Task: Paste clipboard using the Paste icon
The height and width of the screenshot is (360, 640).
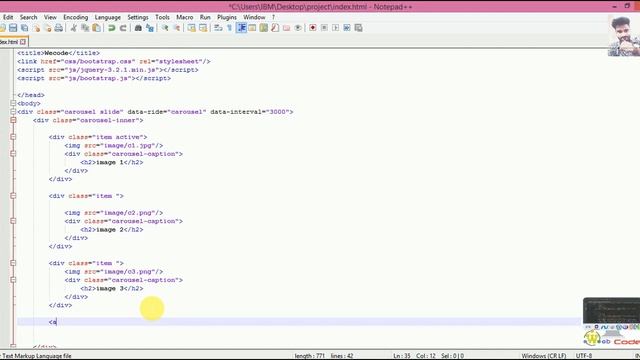Action: (x=96, y=28)
